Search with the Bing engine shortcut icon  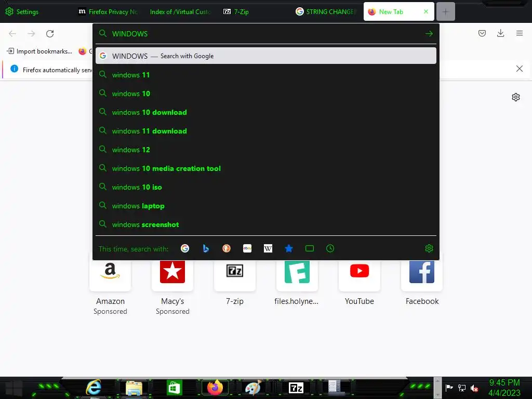206,249
